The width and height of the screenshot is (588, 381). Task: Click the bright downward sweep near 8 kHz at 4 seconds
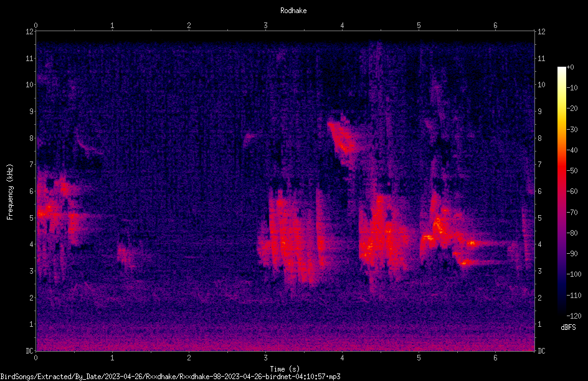click(x=343, y=139)
